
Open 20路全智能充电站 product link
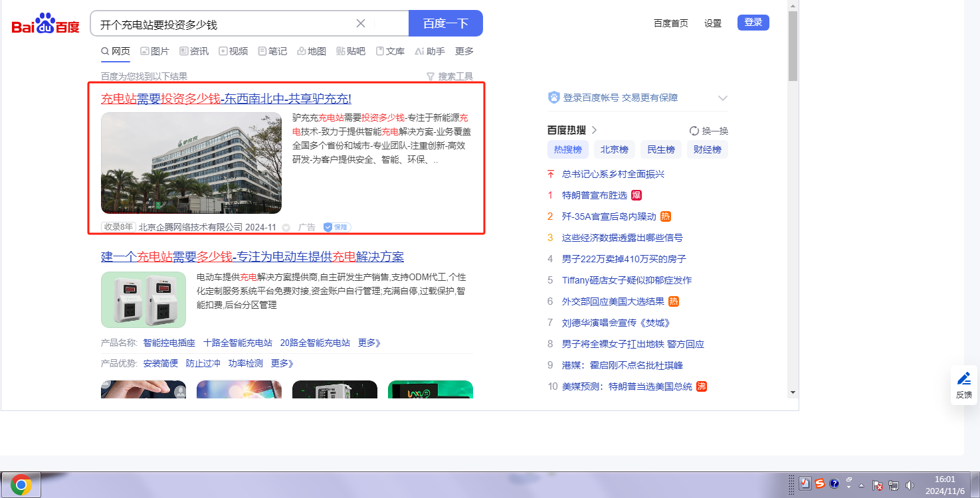tap(315, 343)
